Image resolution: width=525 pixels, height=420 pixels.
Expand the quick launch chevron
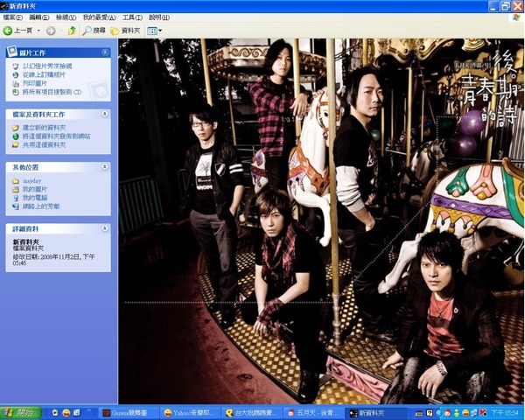[89, 410]
